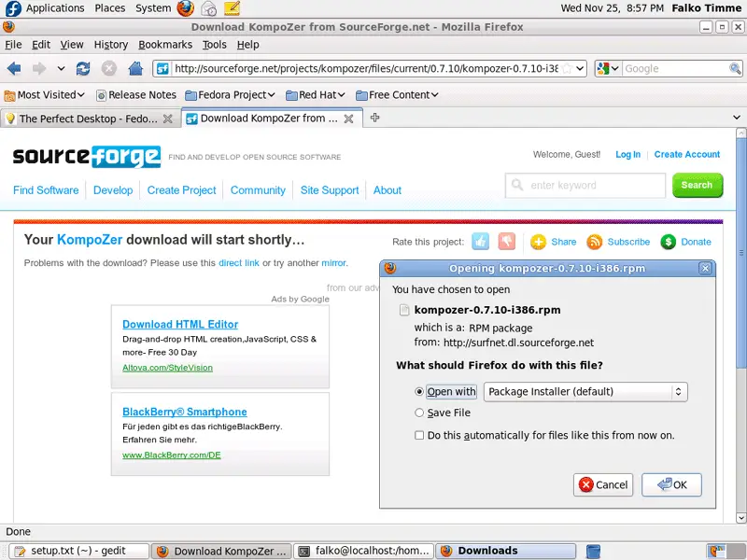The height and width of the screenshot is (560, 747).
Task: Open the File menu
Action: 13,44
